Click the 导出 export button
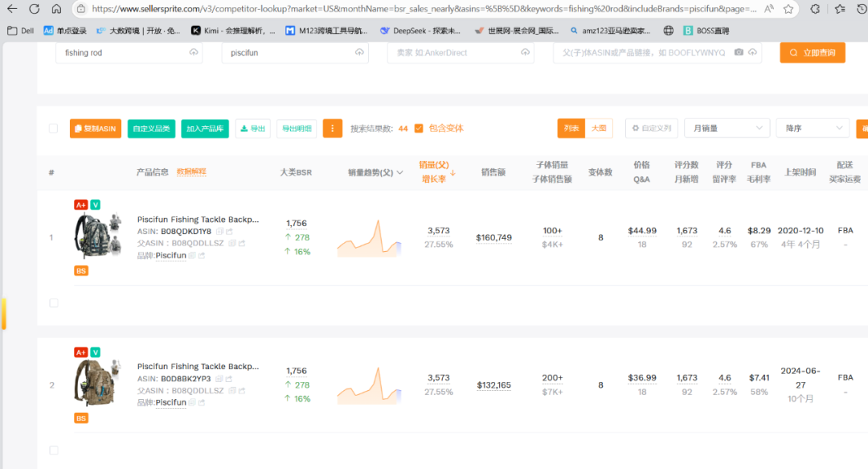Viewport: 868px width, 469px height. (x=252, y=129)
